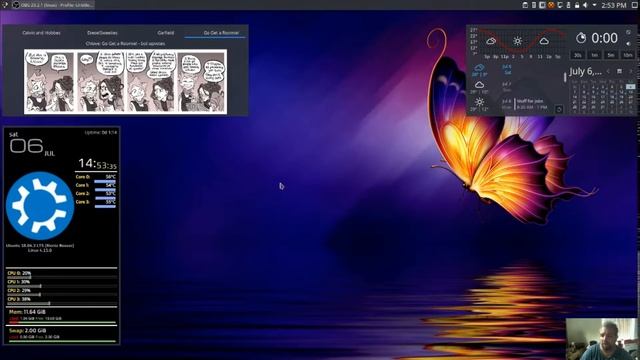Screen dimensions: 640x360
Task: Refresh the agenda with the reload icon
Action: point(559,109)
